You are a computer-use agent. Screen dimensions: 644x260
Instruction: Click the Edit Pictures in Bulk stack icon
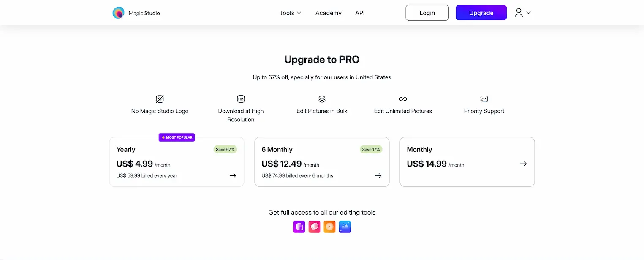tap(321, 99)
